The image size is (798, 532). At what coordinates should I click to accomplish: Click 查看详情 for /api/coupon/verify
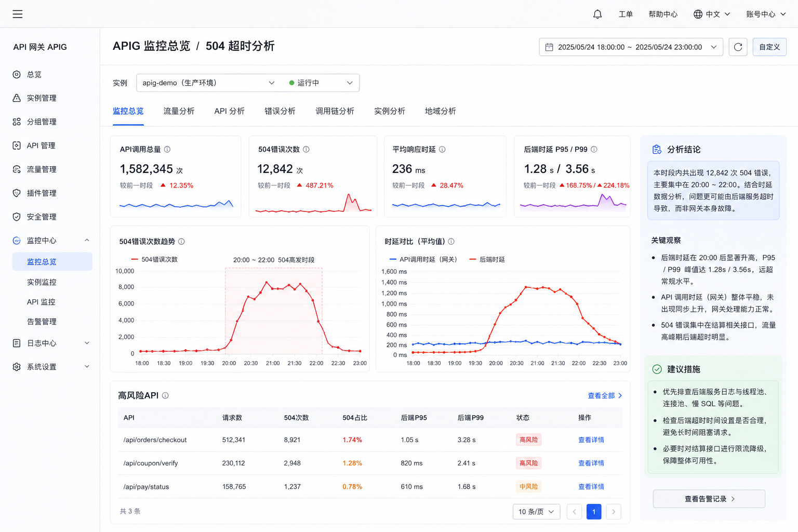pos(591,463)
